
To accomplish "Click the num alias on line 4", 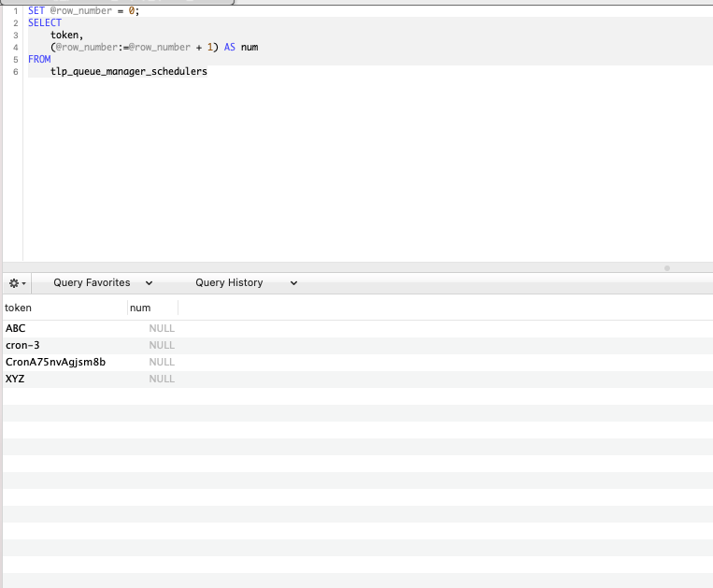I will tap(250, 47).
